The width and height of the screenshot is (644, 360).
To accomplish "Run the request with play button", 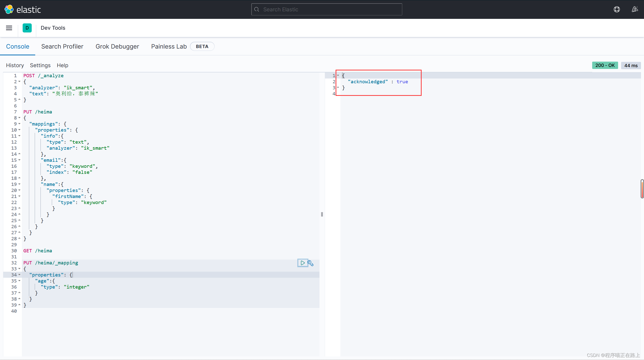I will pyautogui.click(x=303, y=263).
